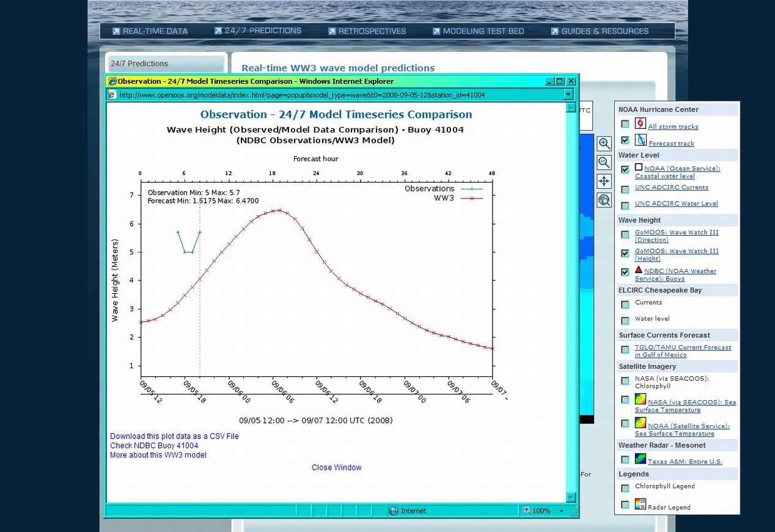Open All storm tracks link

tap(673, 126)
